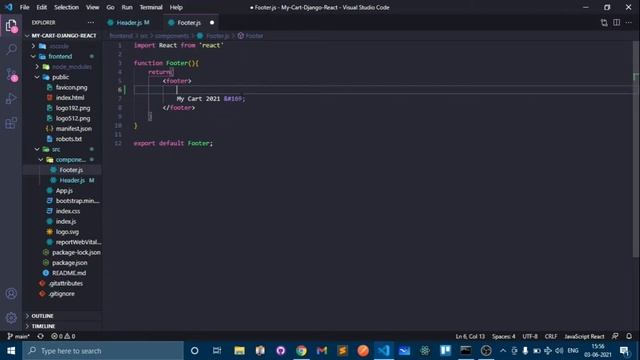This screenshot has height=360, width=640.
Task: Change end of line sequence CRLF
Action: [551, 336]
